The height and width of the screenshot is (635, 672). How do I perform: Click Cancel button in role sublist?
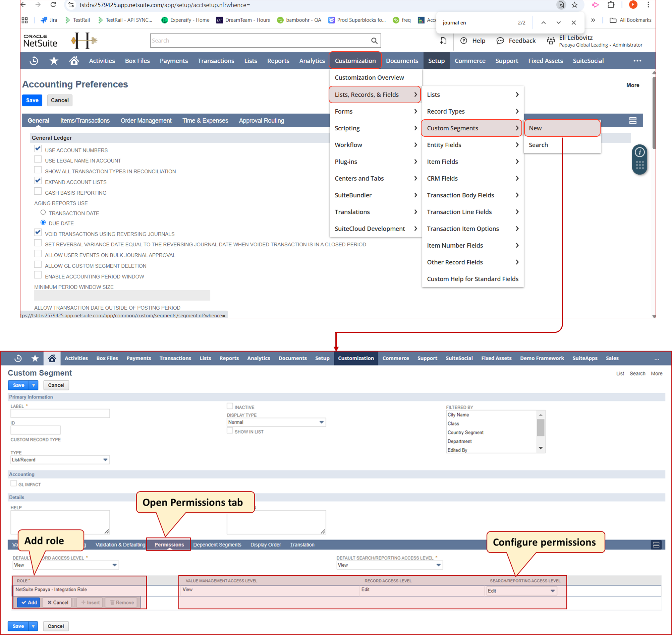(x=58, y=602)
